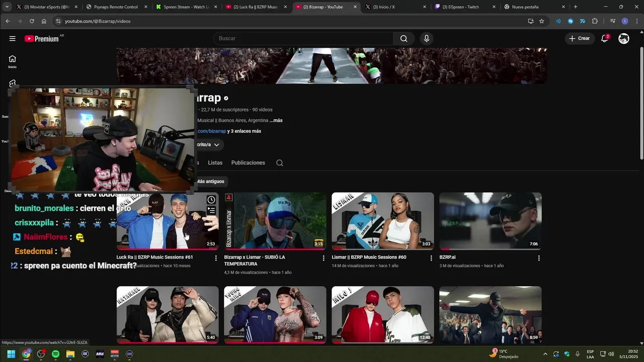Open Spotify from the taskbar

[55, 354]
